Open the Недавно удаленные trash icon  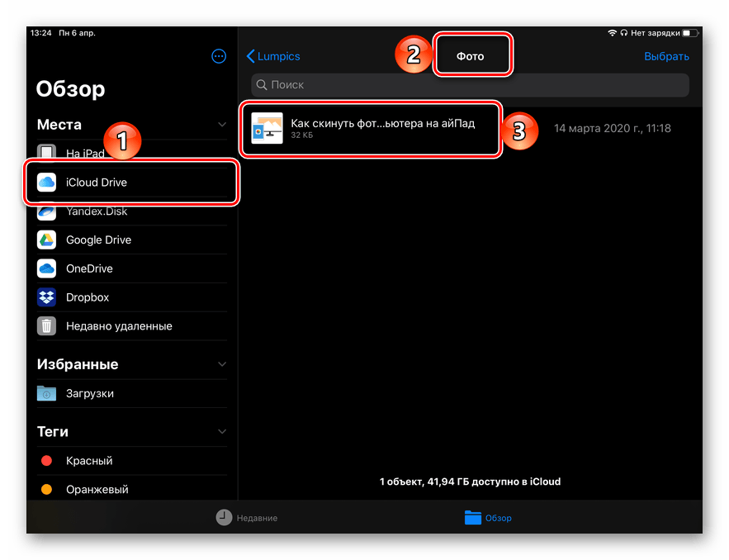point(47,326)
